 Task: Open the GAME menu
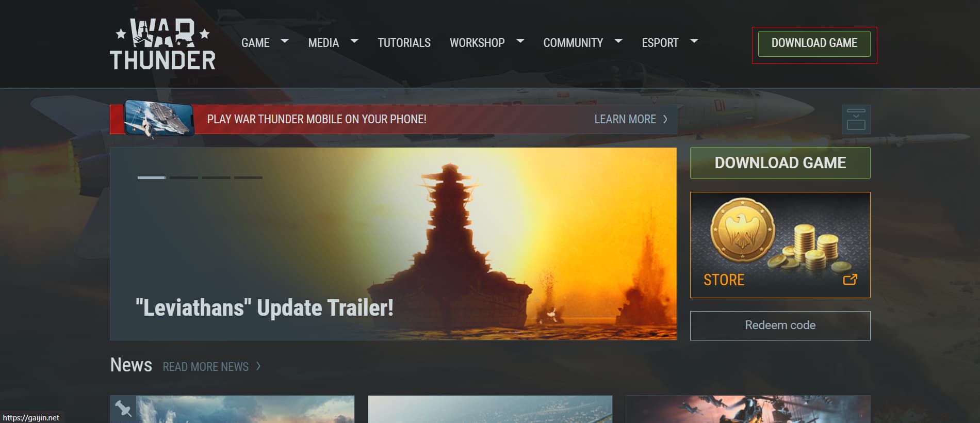point(255,43)
